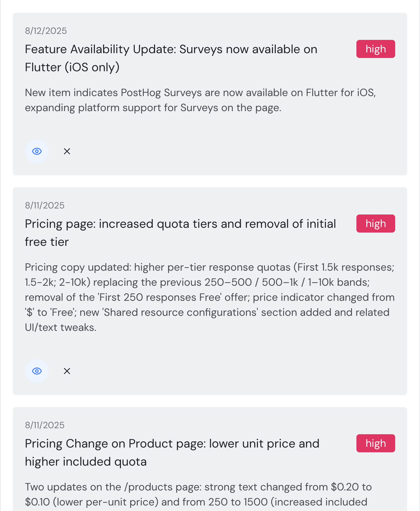Click the gap above the lower unit price card
Screen dimensions: 420x511
click(210, 401)
